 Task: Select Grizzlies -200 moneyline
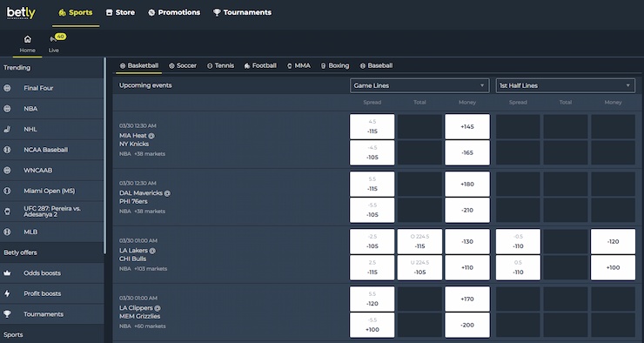click(x=467, y=325)
